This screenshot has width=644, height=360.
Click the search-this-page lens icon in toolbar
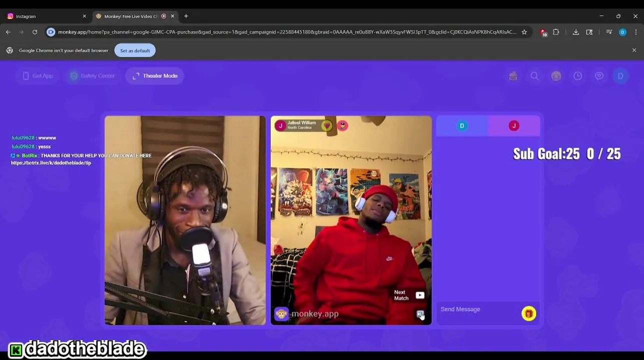(589, 32)
